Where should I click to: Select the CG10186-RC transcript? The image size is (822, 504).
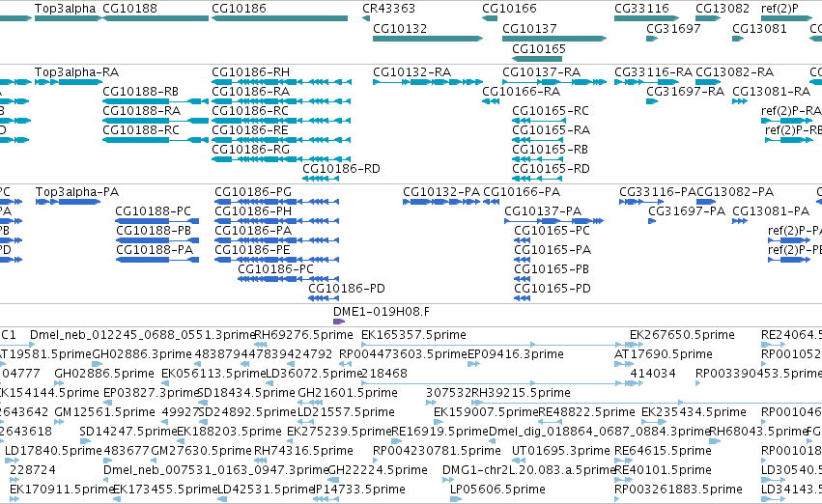pos(281,121)
